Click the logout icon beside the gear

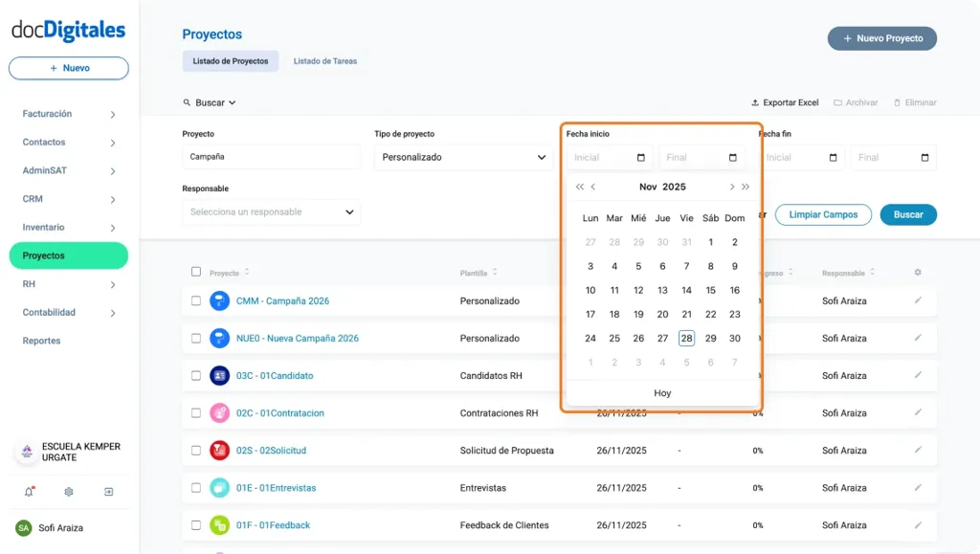pyautogui.click(x=108, y=491)
